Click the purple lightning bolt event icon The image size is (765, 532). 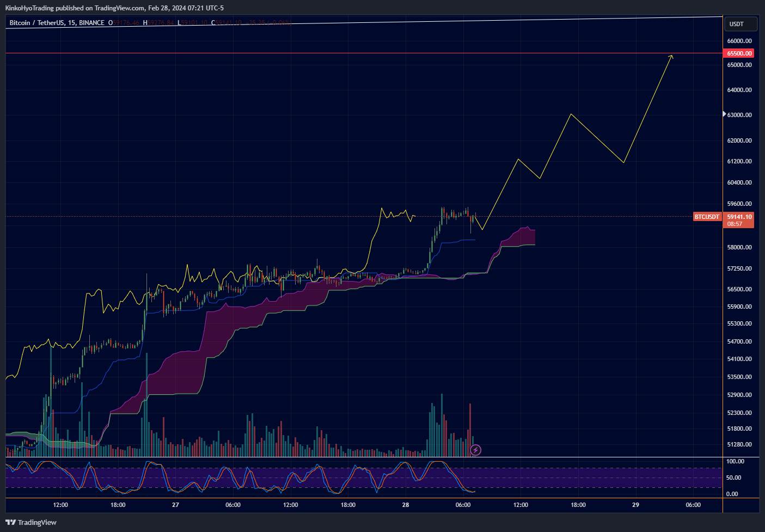pos(475,450)
